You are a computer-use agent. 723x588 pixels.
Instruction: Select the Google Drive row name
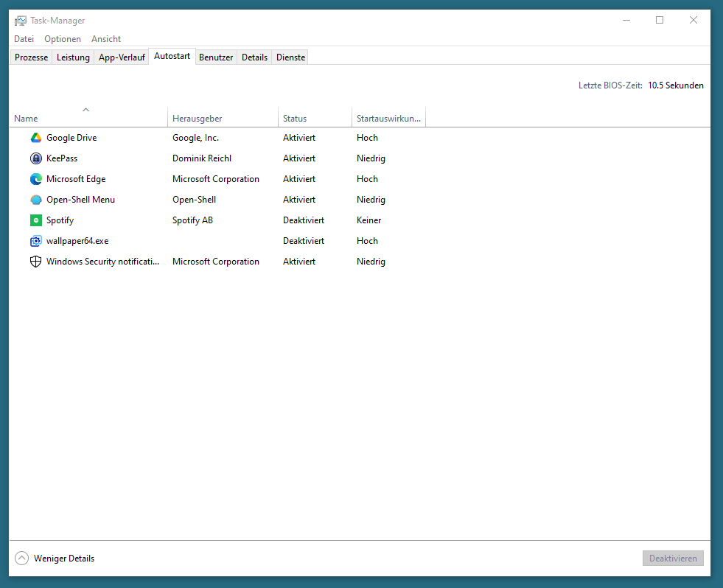coord(71,138)
